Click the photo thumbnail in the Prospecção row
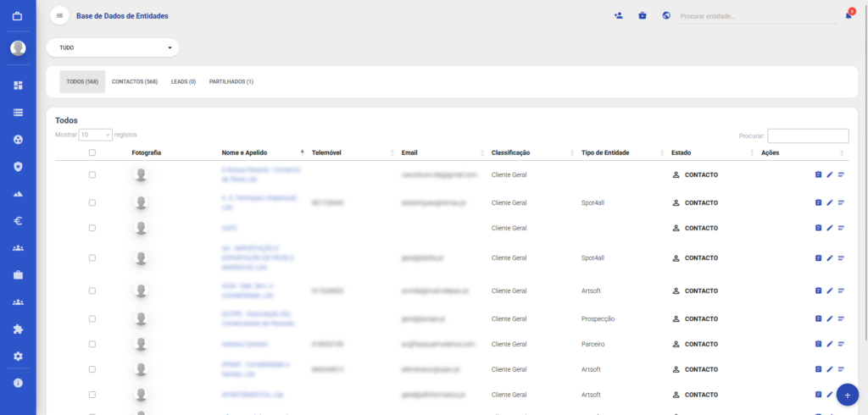Viewport: 868px width, 415px height. (x=142, y=318)
